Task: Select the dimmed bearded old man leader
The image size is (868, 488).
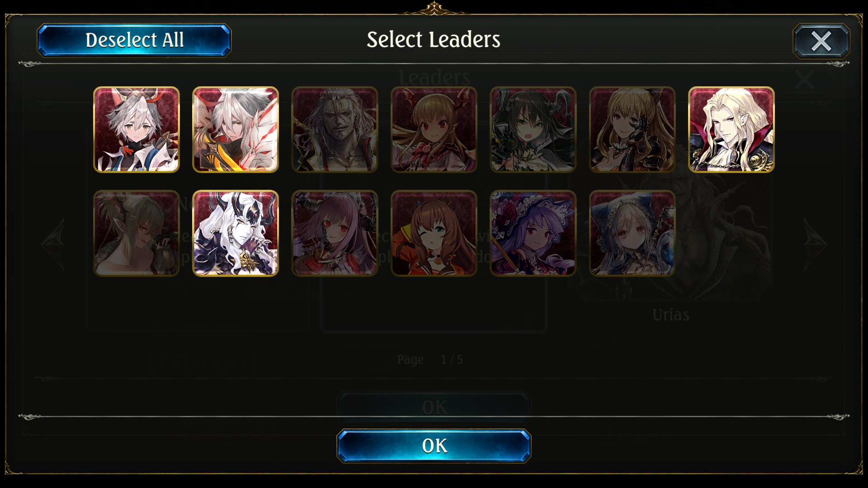Action: [335, 130]
